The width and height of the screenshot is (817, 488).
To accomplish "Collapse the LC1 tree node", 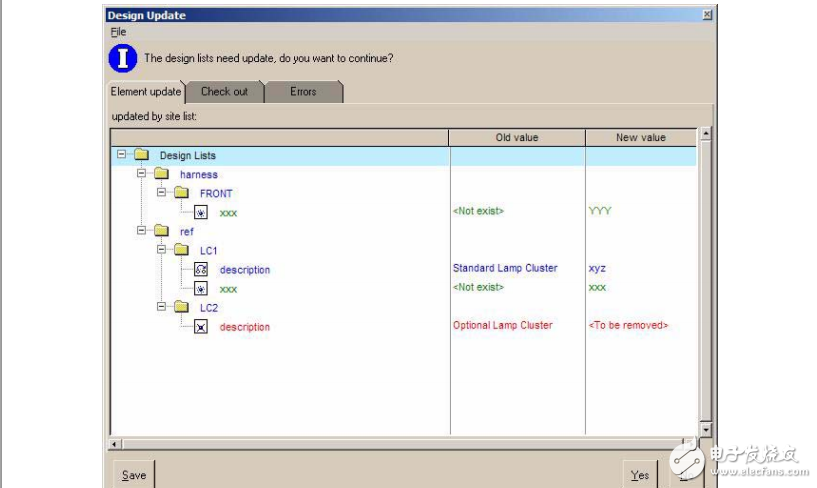I will [161, 250].
